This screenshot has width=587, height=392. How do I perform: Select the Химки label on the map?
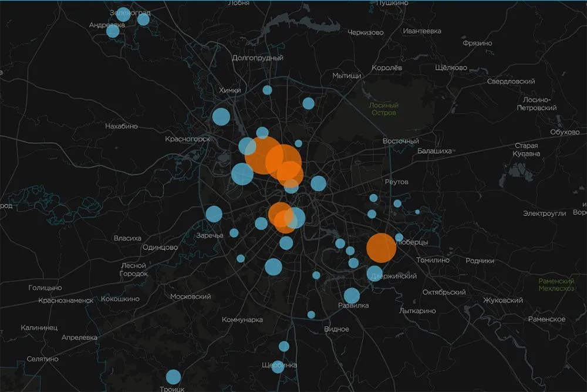click(230, 90)
